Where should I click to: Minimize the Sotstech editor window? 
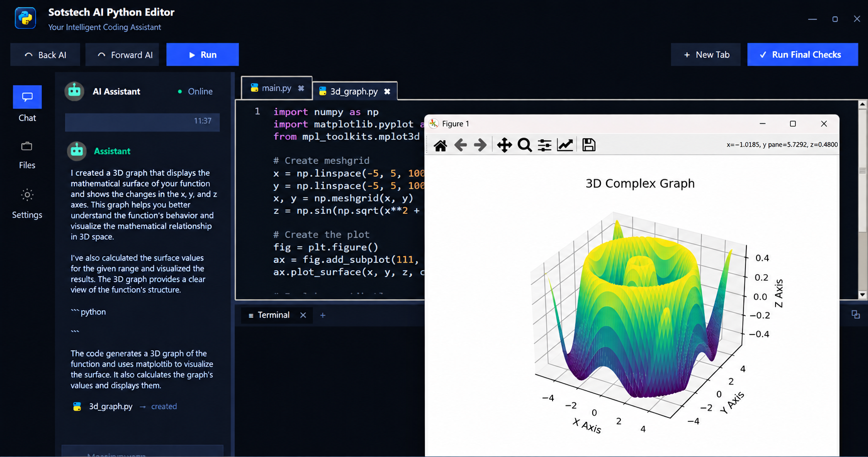tap(812, 19)
